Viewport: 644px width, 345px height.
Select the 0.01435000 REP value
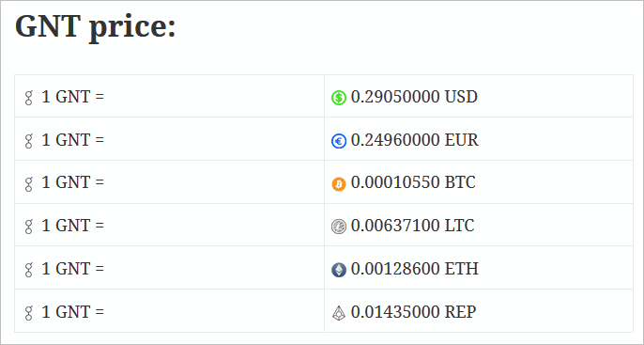(x=414, y=312)
